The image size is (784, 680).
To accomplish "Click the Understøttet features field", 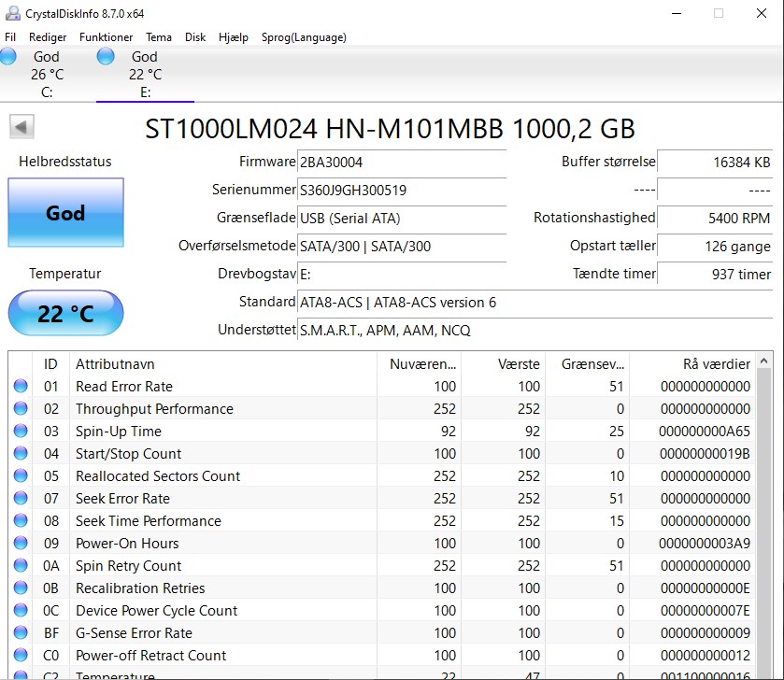I will point(535,331).
